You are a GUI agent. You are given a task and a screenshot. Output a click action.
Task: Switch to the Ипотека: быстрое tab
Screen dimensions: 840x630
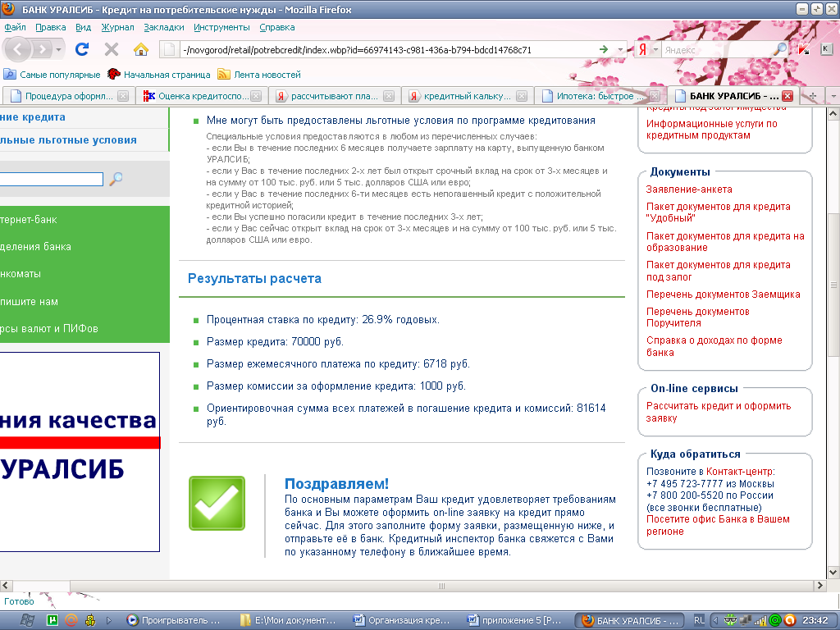pos(600,96)
